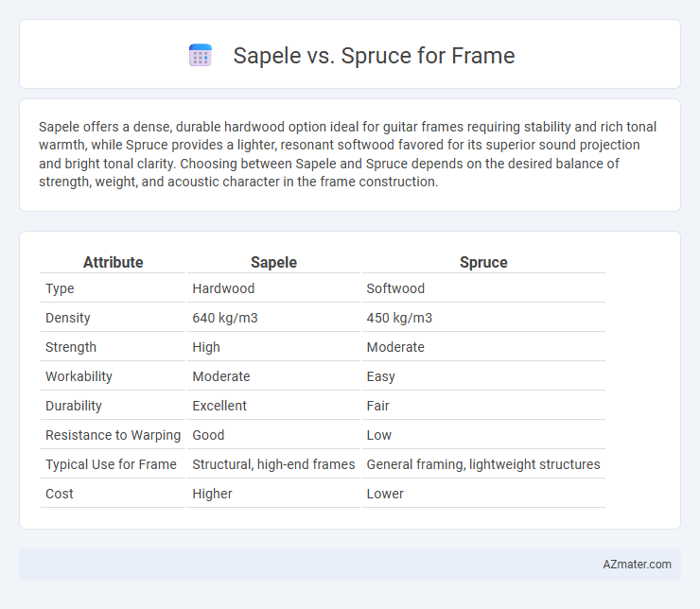Click the 'Fair' cell
The image size is (700, 609).
(377, 406)
